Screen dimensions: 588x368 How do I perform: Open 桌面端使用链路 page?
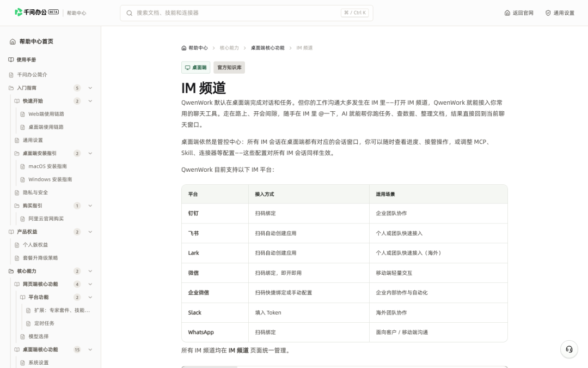point(46,127)
